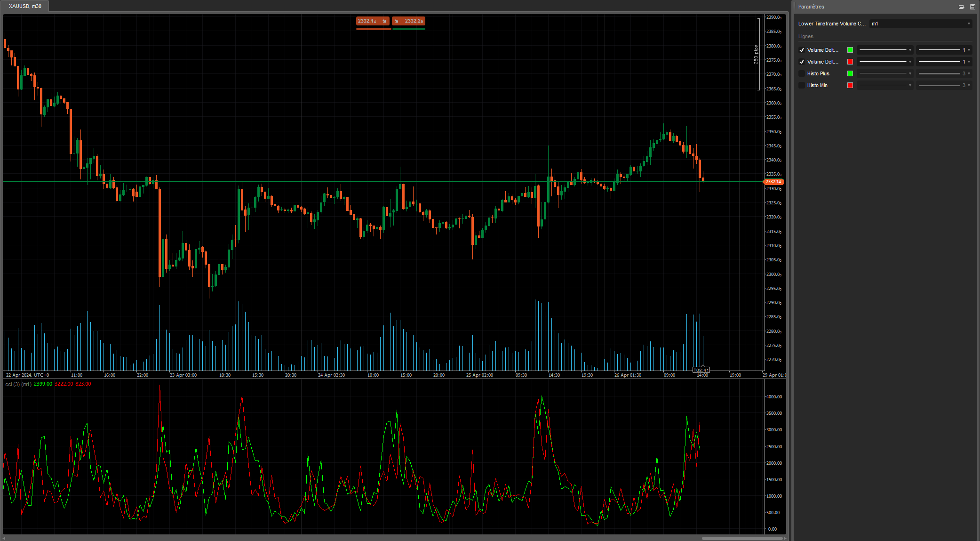Image resolution: width=980 pixels, height=541 pixels.
Task: Open the width dropdown showing 3 for Histo Plus
Action: [944, 73]
